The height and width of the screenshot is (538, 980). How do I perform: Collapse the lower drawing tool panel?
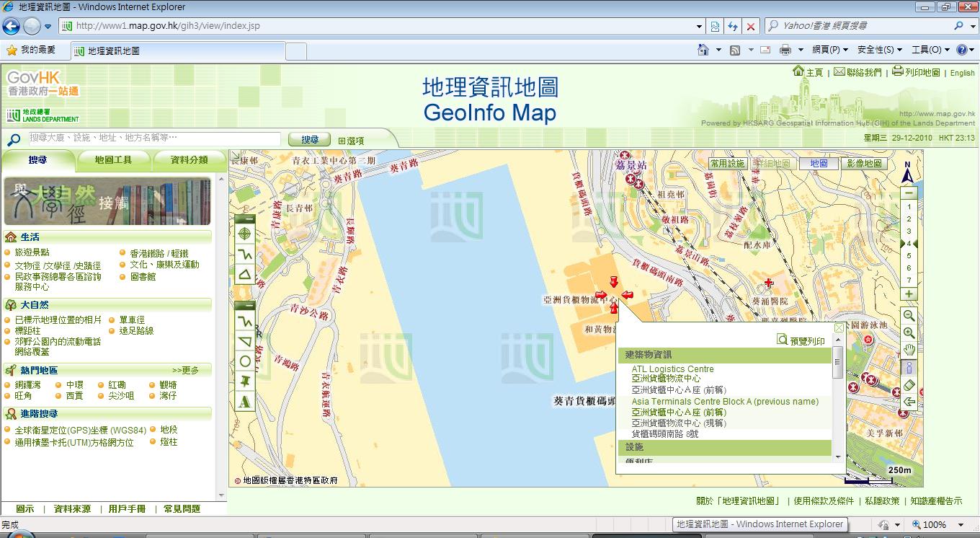pyautogui.click(x=245, y=305)
